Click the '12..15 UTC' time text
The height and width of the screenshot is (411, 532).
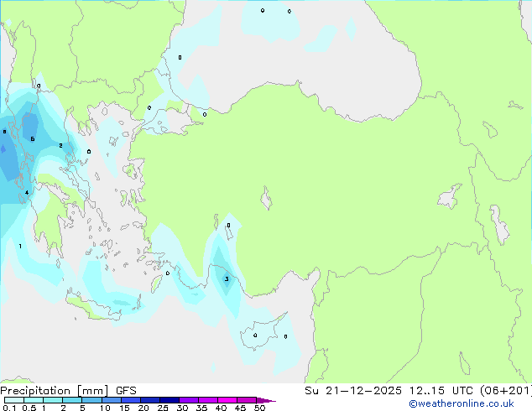pyautogui.click(x=441, y=391)
